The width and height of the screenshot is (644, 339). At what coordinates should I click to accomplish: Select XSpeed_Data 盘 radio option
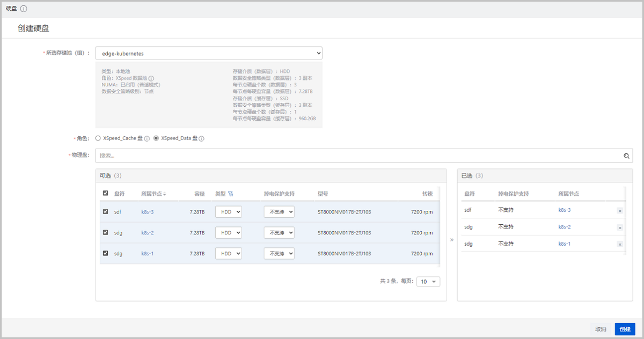click(x=156, y=138)
